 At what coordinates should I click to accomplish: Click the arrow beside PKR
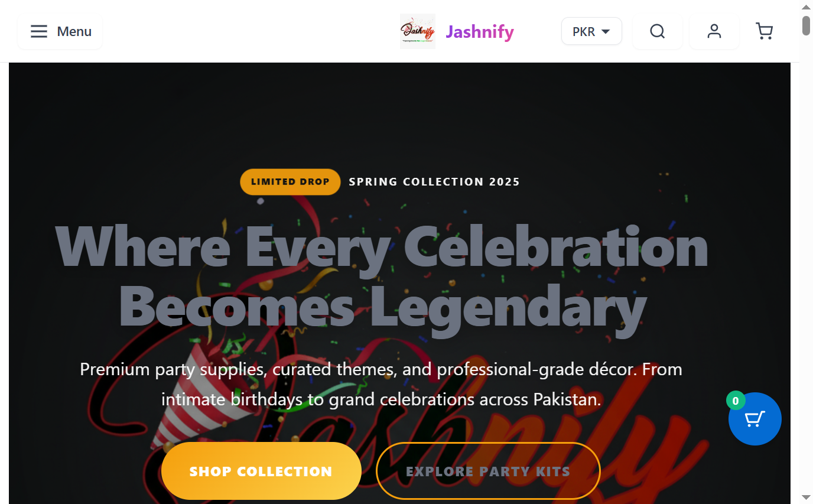point(606,32)
